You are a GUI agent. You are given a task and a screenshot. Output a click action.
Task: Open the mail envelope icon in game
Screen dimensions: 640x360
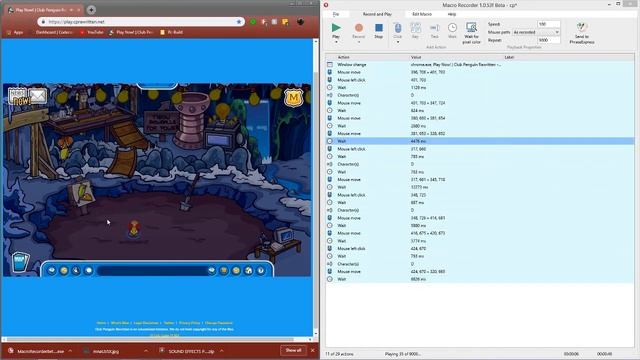[38, 97]
